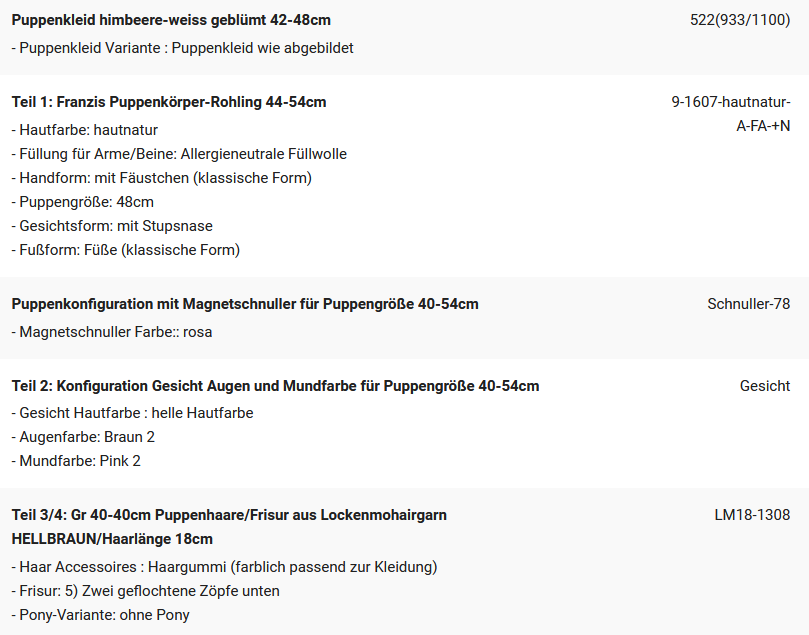
Task: Select the Mundfarbe: Pink 2 line
Action: coord(76,461)
